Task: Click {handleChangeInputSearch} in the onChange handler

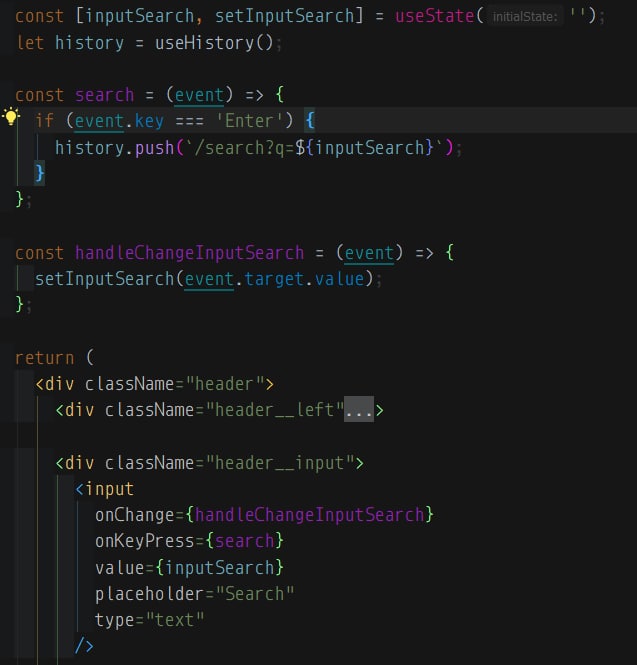Action: pyautogui.click(x=309, y=515)
